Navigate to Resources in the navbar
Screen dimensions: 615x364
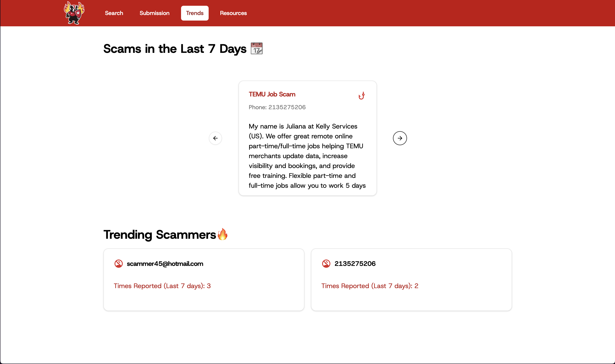(x=233, y=13)
